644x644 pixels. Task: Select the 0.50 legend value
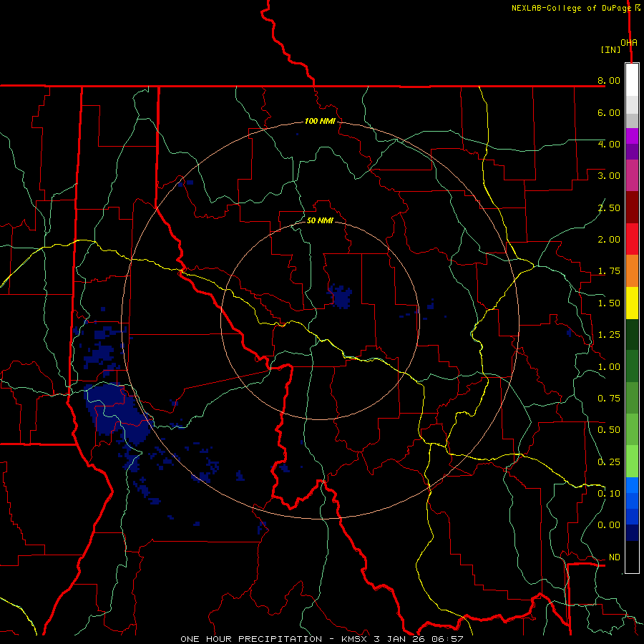click(609, 430)
